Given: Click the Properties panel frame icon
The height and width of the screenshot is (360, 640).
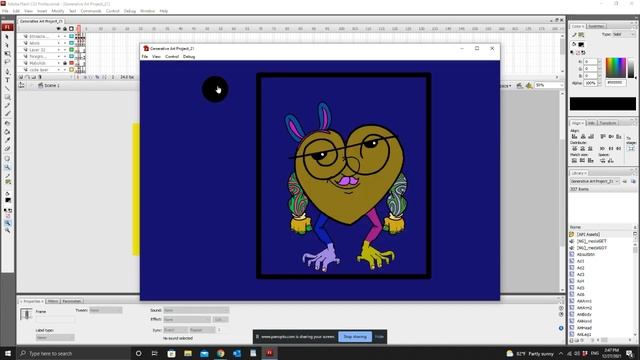Looking at the screenshot, I should point(26,314).
